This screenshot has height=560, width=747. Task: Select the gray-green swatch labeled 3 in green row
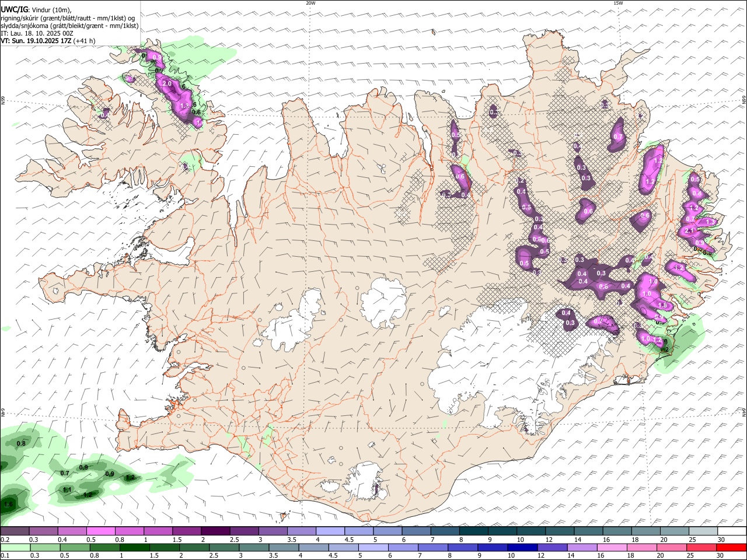[x=254, y=548]
